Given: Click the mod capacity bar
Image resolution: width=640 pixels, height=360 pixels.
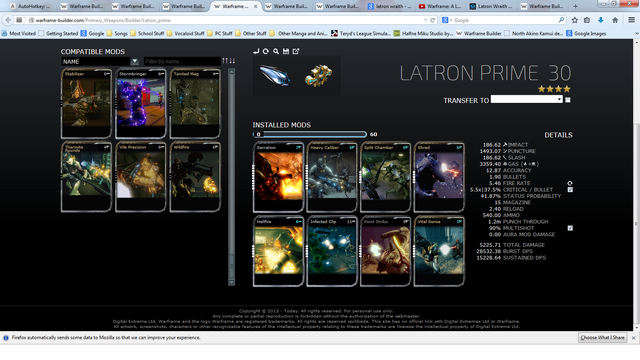Looking at the screenshot, I should coord(310,134).
